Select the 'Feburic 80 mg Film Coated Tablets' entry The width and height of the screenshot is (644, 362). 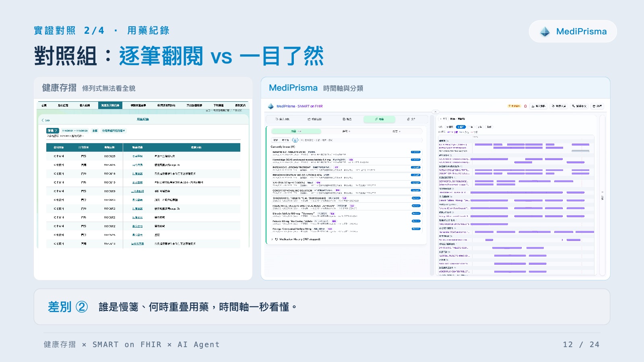293,221
